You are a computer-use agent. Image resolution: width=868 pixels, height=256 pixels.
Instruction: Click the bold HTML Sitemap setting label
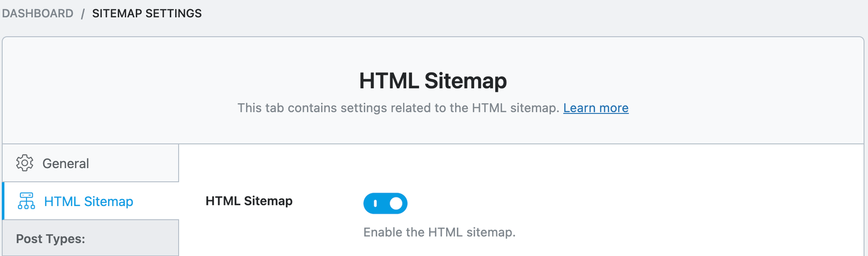pyautogui.click(x=249, y=201)
